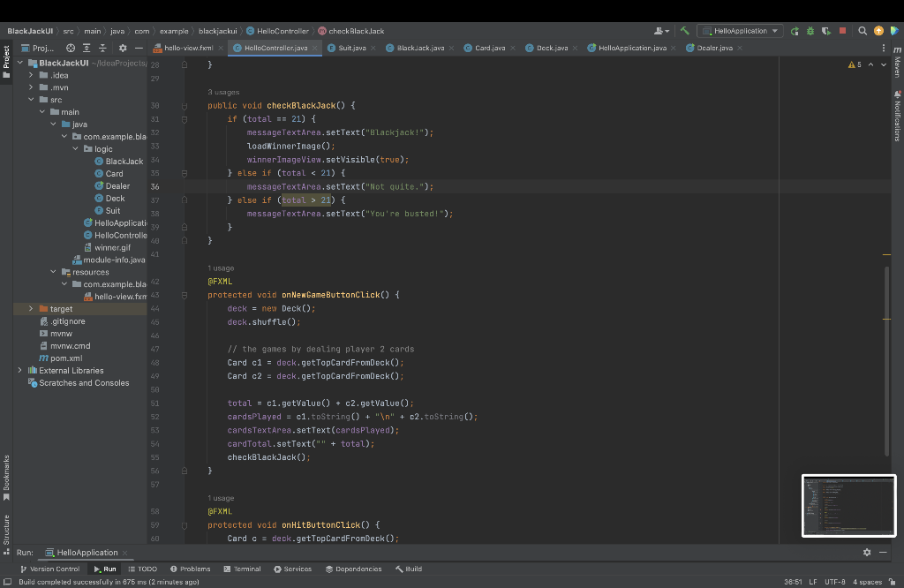Screen dimensions: 904x588
Task: Run with Coverage shield icon
Action: pos(826,31)
